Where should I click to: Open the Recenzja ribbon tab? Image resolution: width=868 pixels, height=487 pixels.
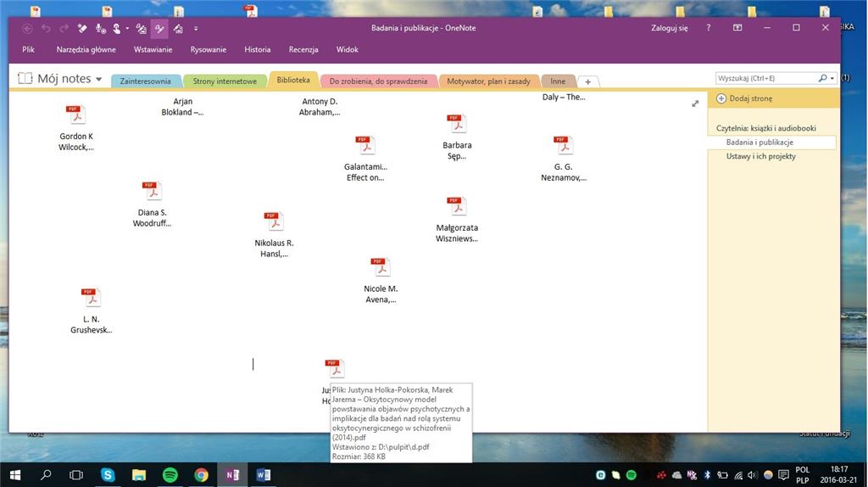[x=303, y=49]
